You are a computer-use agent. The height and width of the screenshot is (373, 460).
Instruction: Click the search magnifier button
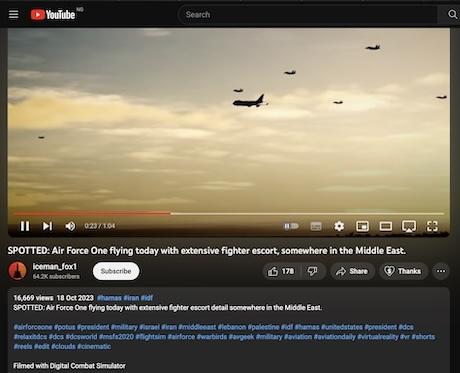click(452, 14)
